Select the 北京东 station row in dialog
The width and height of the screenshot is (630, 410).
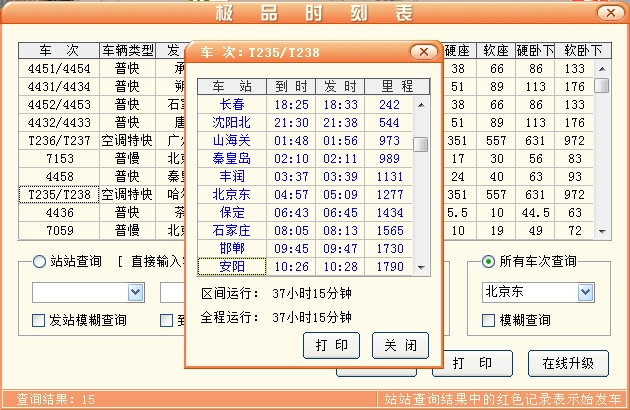(x=305, y=195)
